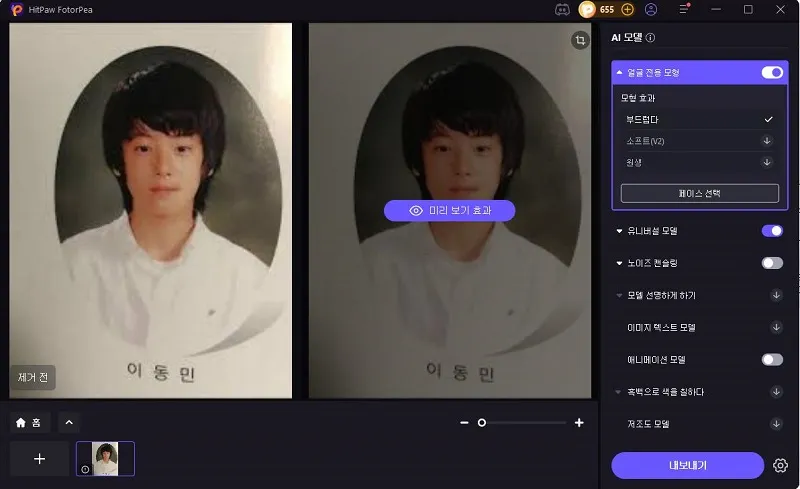Expand the 노이즈 캔슬링 section arrow
This screenshot has width=800, height=489.
click(x=619, y=263)
